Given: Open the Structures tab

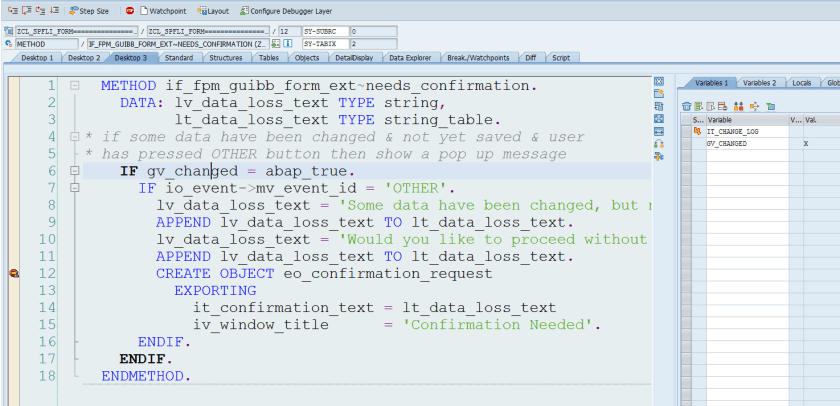Looking at the screenshot, I should click(226, 58).
